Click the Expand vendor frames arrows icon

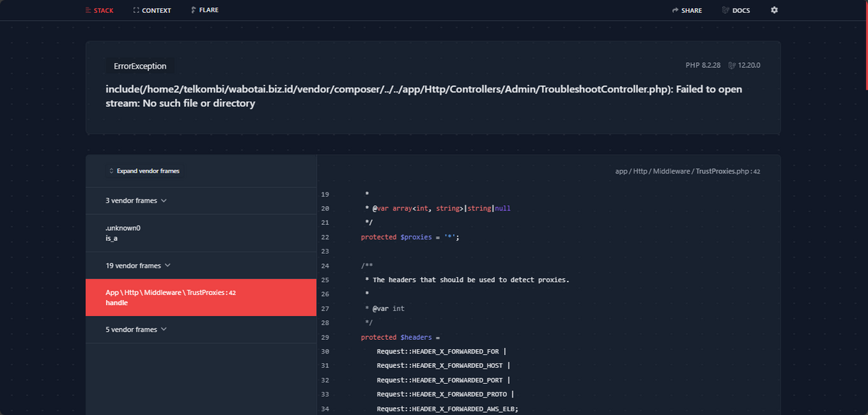111,171
